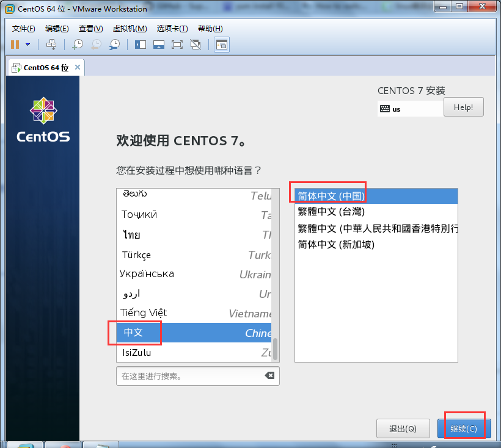Open the 查看(V) menu

tap(91, 29)
